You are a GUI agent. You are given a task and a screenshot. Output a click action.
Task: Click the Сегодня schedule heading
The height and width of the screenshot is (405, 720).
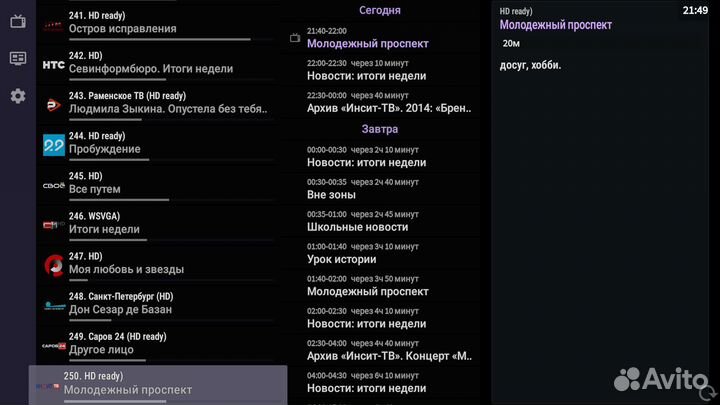click(x=380, y=10)
